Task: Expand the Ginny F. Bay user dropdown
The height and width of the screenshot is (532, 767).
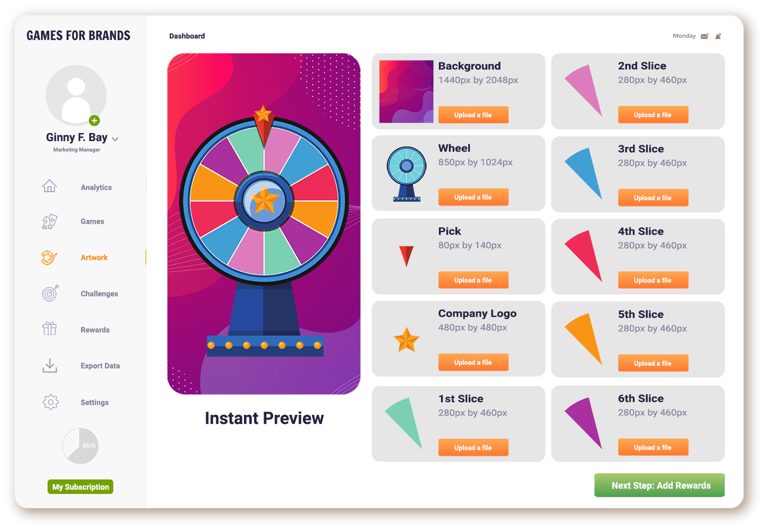Action: click(115, 139)
